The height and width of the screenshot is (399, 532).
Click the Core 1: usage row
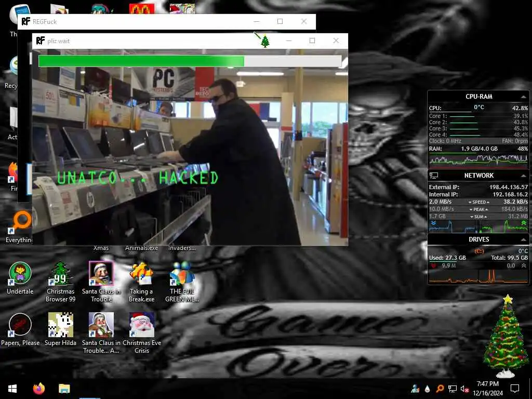point(478,116)
